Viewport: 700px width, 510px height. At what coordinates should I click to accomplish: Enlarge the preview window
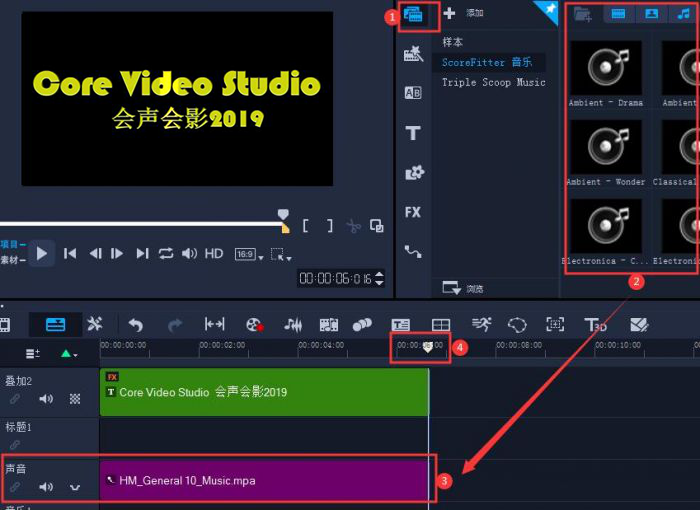click(377, 226)
